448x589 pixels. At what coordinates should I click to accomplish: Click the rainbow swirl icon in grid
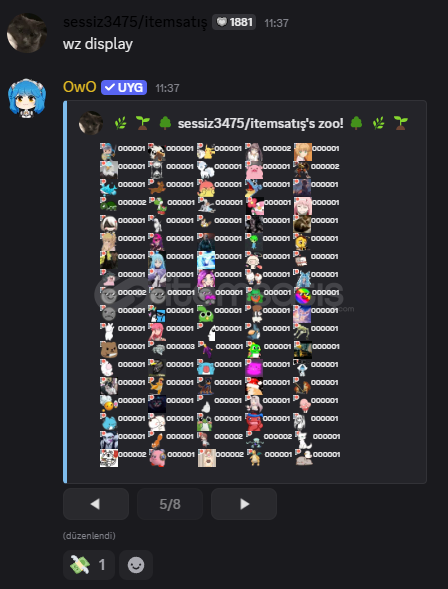click(303, 296)
